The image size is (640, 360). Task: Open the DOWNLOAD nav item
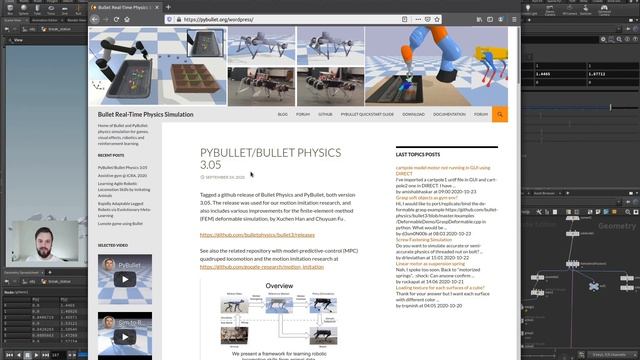click(x=413, y=114)
